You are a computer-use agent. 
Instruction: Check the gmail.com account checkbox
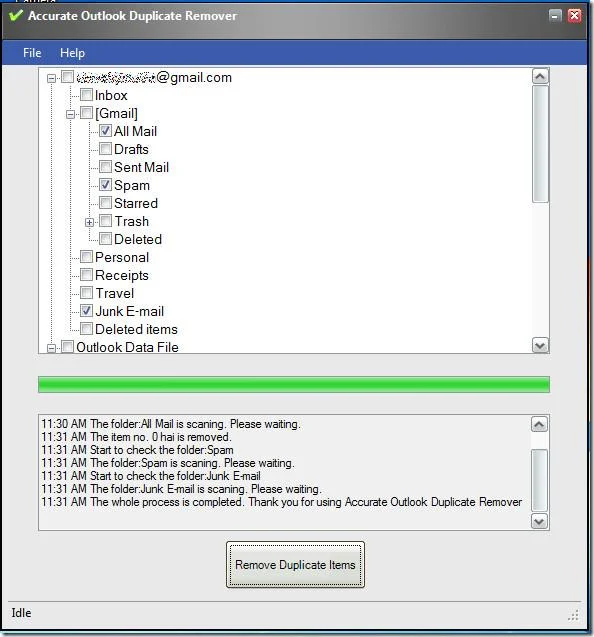(67, 77)
